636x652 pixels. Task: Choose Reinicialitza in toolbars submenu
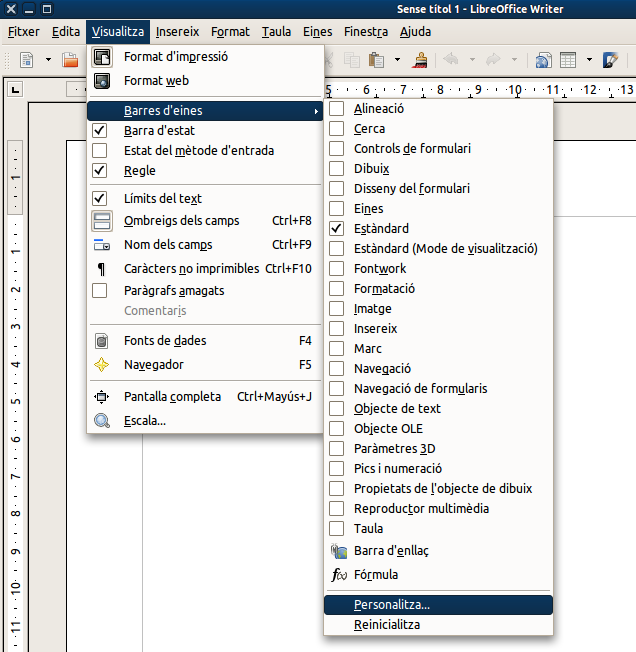click(x=438, y=625)
